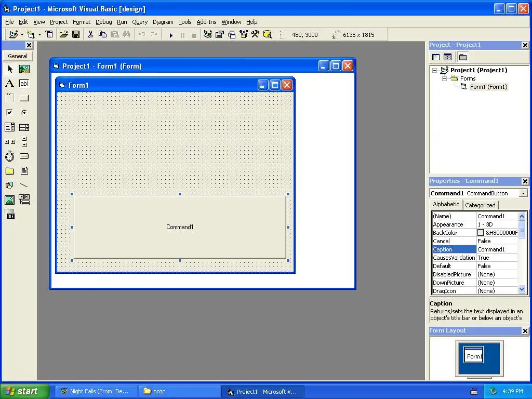Screen dimensions: 532x399
Task: Open the Command1 CommandButton object dropdown
Action: [x=523, y=193]
